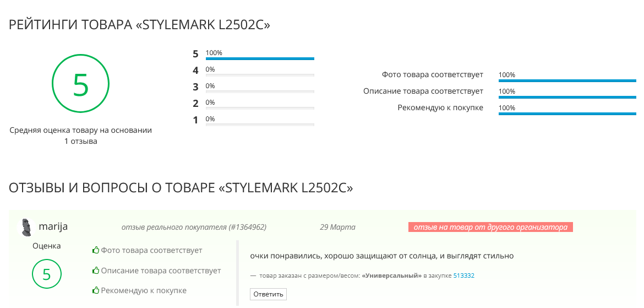Screen dimensions: 644x308
Task: Click summary bar for Фото товара соответствует
Action: coord(567,80)
